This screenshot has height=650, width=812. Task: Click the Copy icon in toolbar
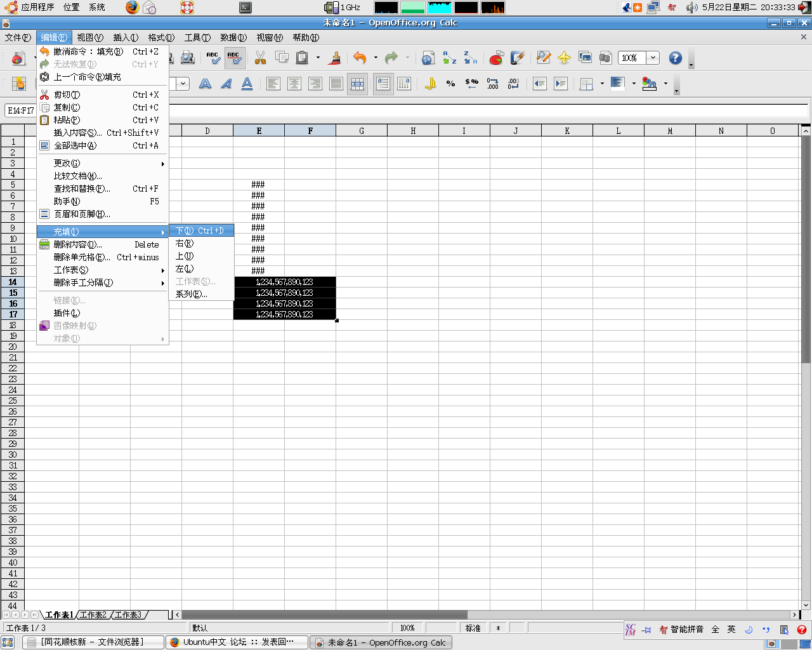tap(282, 58)
